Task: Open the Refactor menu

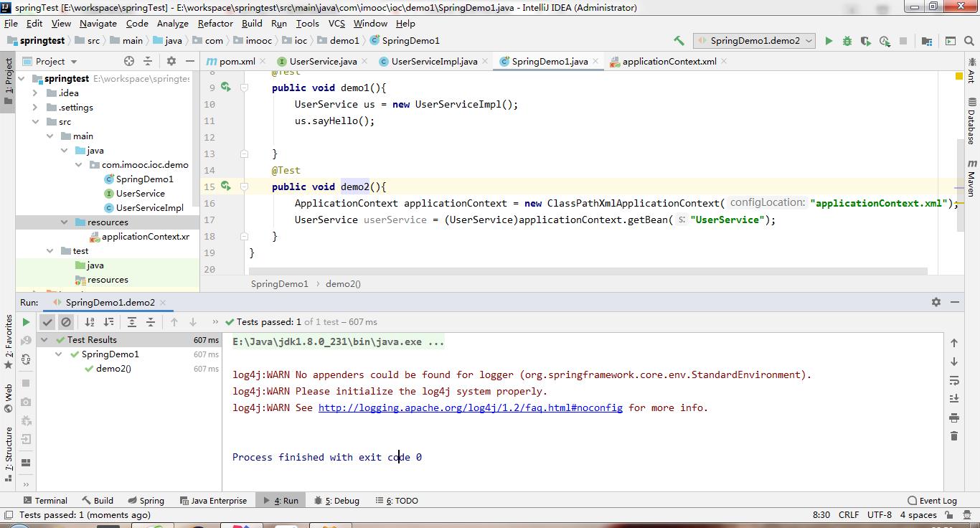Action: [215, 24]
